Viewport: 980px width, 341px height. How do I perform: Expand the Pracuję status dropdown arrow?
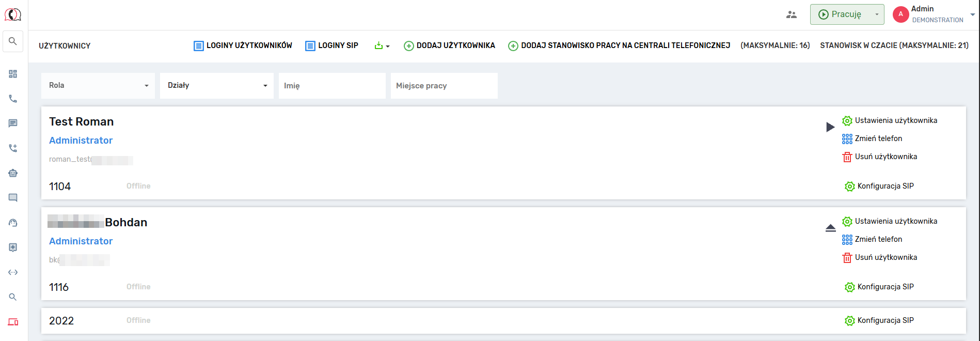pos(876,14)
